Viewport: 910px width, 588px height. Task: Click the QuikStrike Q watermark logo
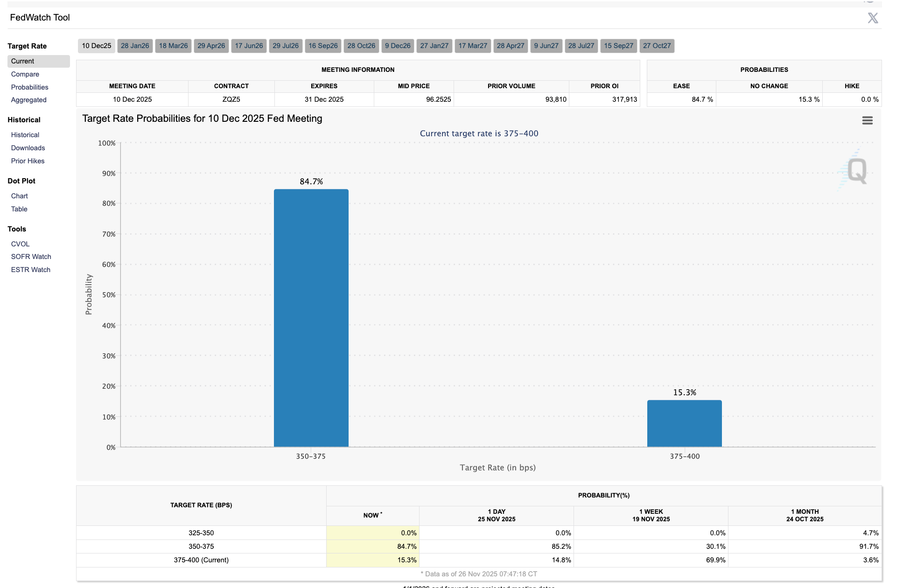click(856, 171)
